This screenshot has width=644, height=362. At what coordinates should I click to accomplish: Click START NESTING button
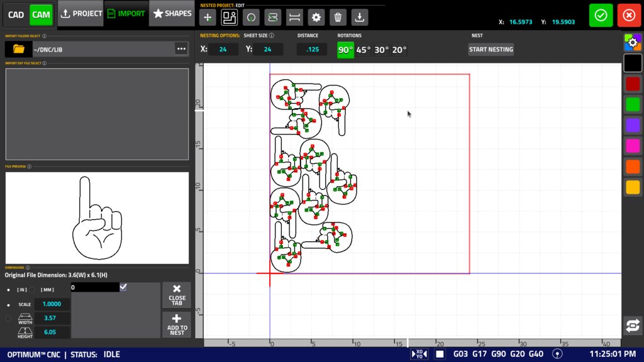[x=491, y=49]
